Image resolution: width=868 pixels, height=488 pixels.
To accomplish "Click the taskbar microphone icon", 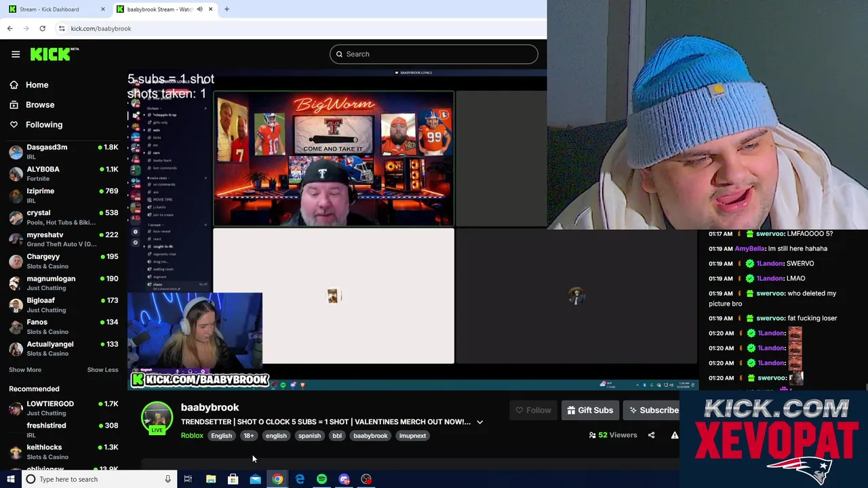I will (167, 479).
